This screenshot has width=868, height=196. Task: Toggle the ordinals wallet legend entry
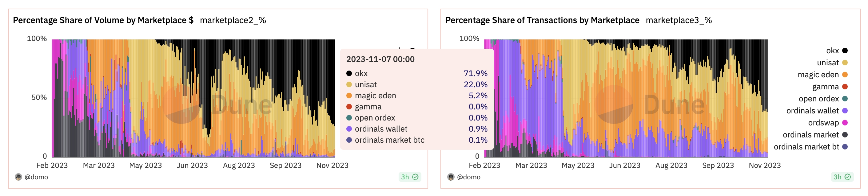click(817, 111)
